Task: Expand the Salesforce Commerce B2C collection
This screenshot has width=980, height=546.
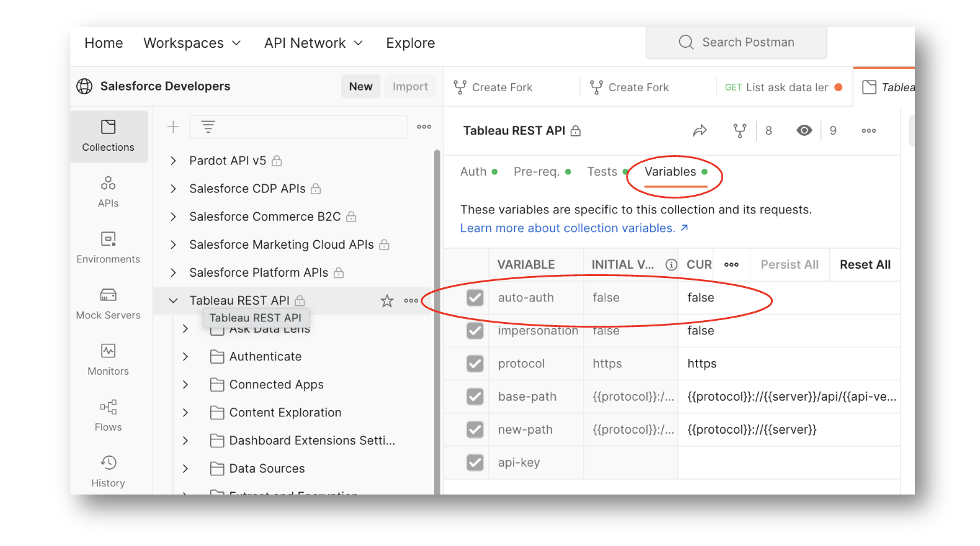Action: coord(173,217)
